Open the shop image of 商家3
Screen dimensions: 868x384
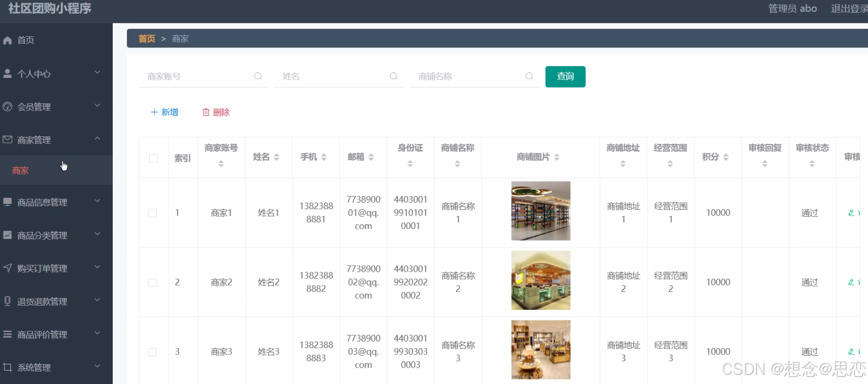540,350
